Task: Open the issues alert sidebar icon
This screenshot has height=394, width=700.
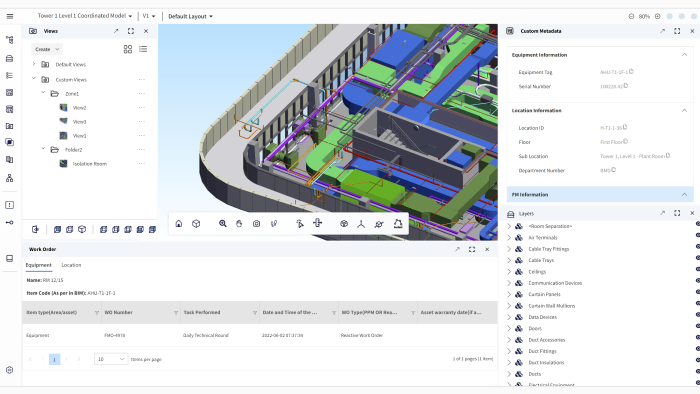Action: point(9,205)
